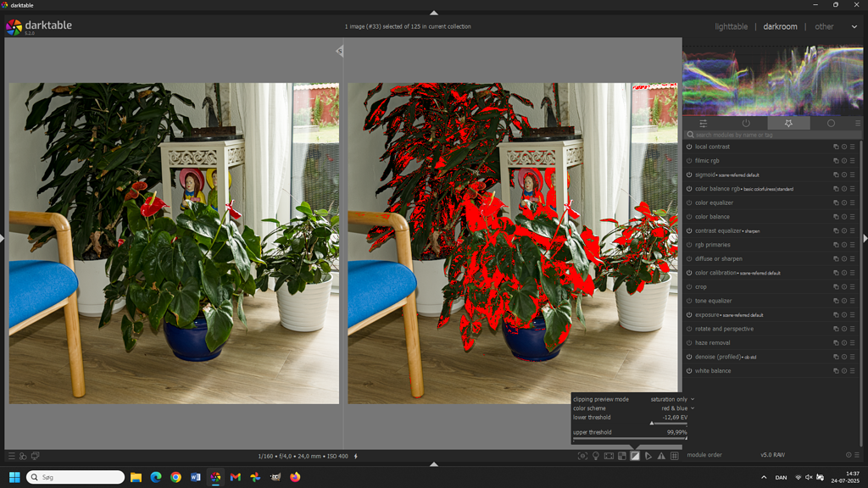Switch to the lighttable view
The width and height of the screenshot is (868, 488).
730,26
